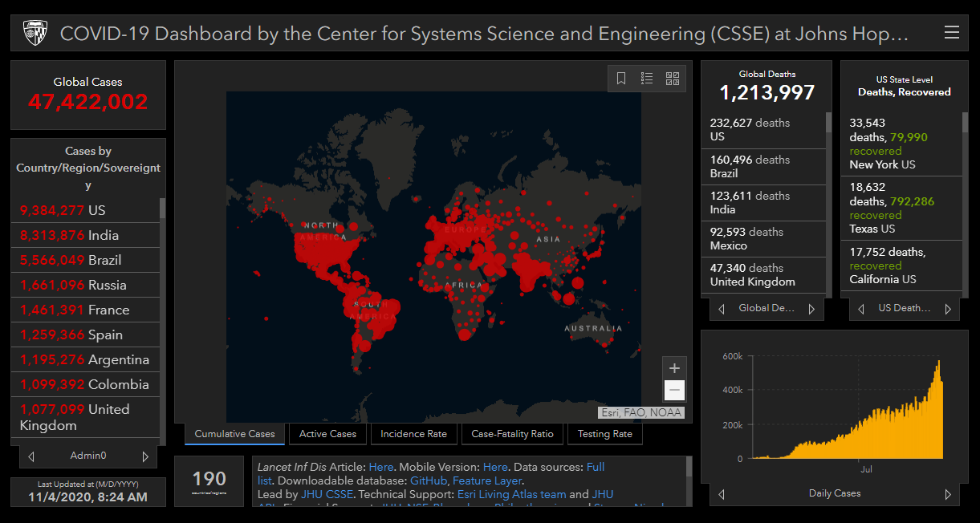Select Argentina row in cases list
Screen dimensions: 980x523
point(85,359)
